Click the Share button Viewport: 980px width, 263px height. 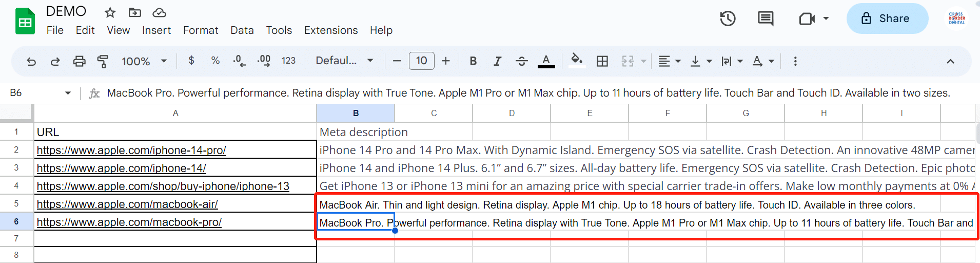pyautogui.click(x=887, y=18)
